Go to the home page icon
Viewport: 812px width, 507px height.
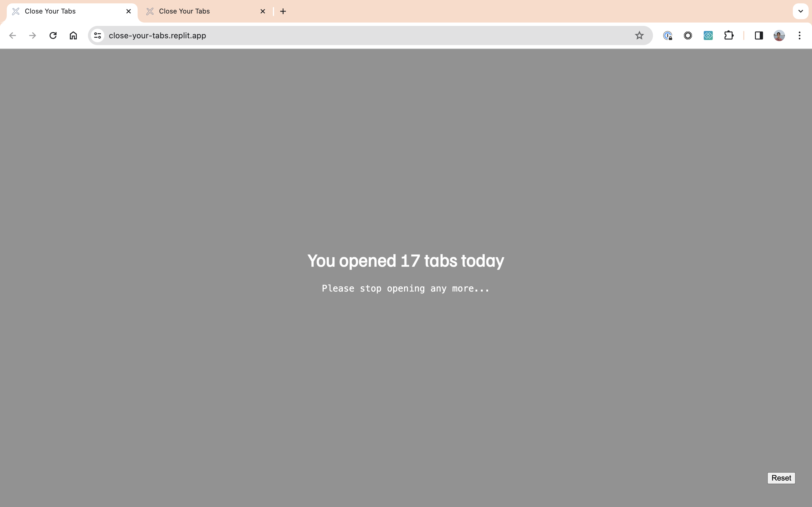(73, 35)
